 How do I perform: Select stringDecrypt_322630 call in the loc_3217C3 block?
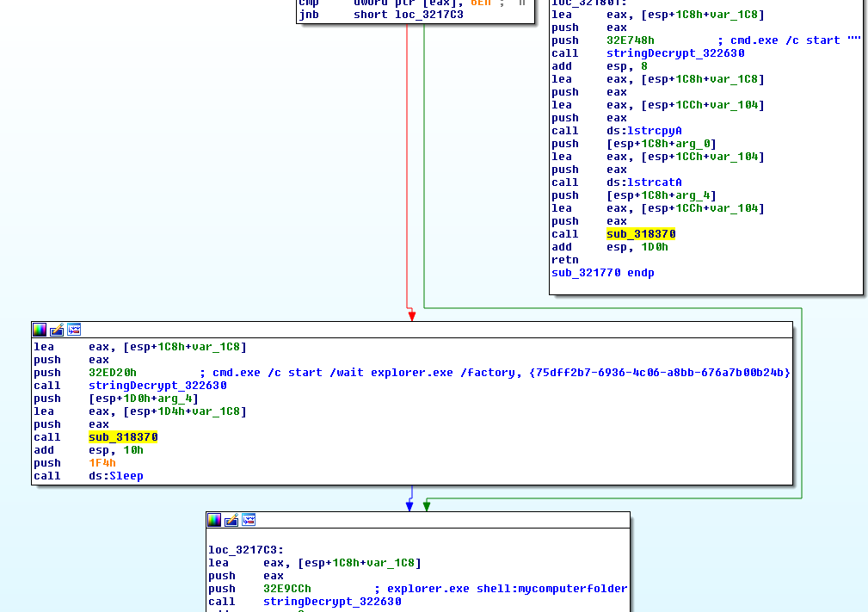tap(332, 602)
